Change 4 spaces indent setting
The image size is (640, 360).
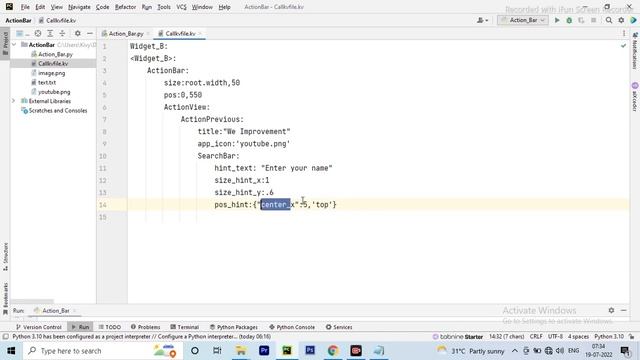coord(578,337)
